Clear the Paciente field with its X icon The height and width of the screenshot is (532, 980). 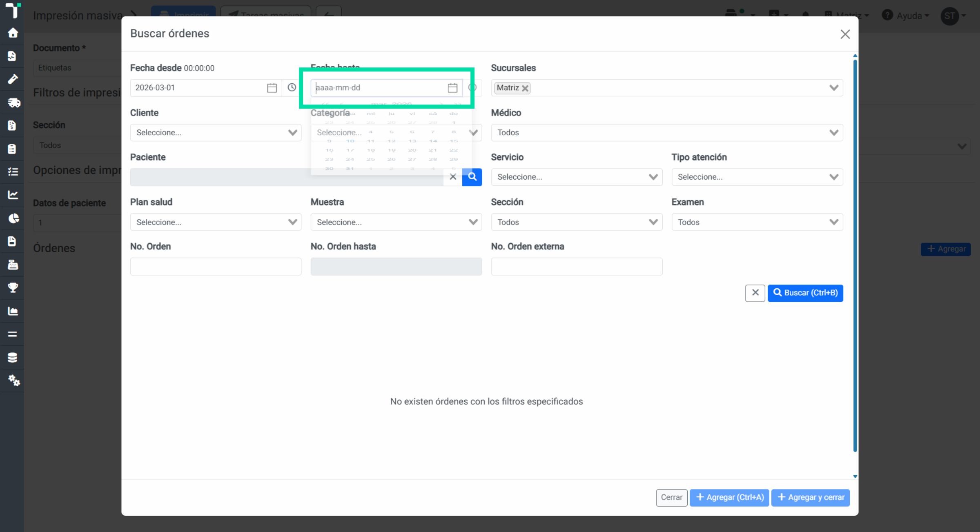click(x=453, y=177)
